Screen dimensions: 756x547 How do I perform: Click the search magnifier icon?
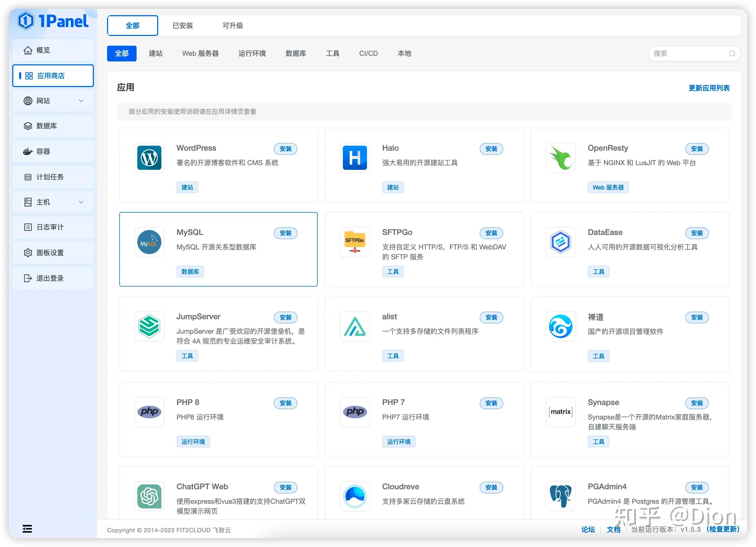coord(732,53)
